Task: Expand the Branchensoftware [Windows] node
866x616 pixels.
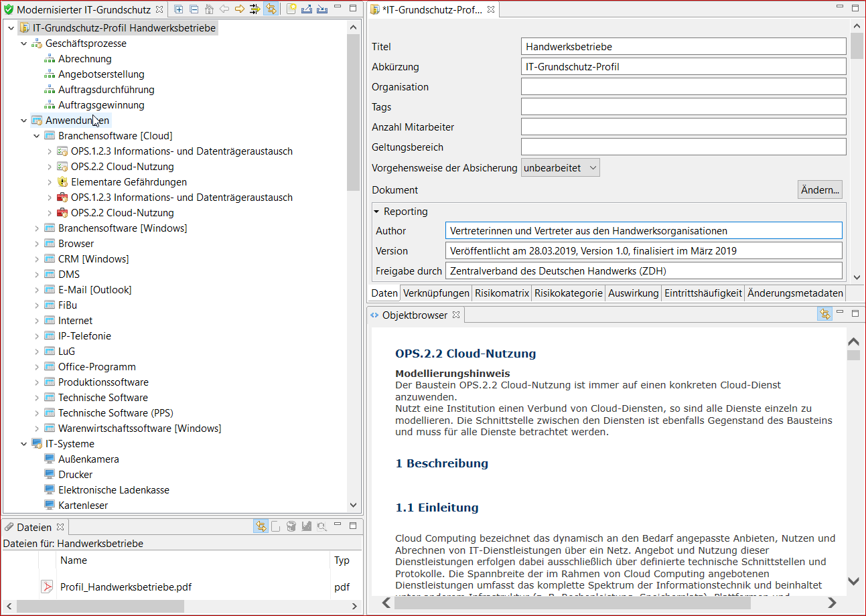Action: coord(37,228)
